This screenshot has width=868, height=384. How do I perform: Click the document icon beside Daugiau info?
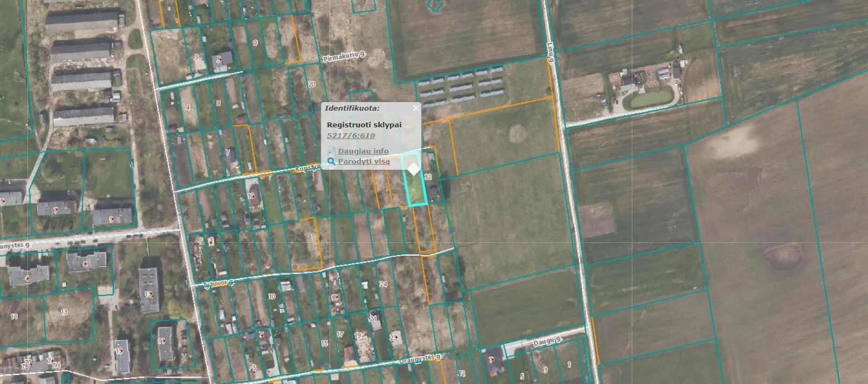tap(331, 151)
